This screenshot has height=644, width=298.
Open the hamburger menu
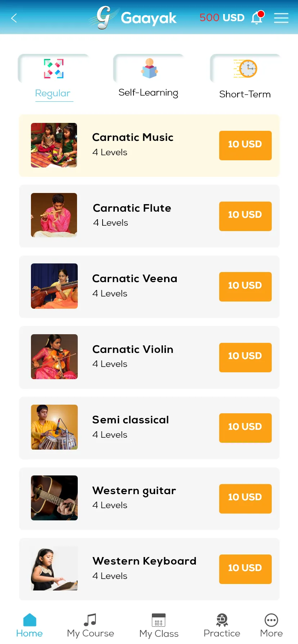(x=281, y=18)
